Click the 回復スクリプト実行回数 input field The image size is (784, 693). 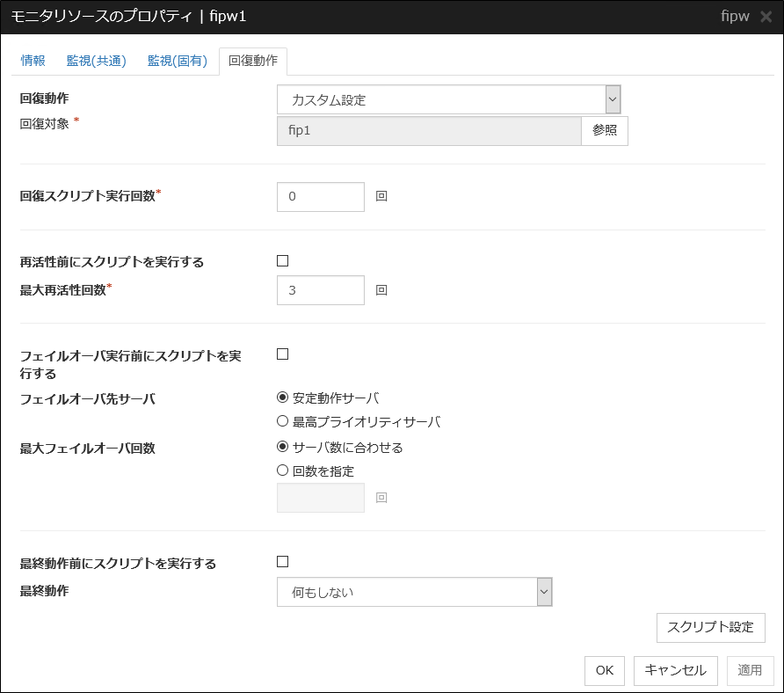coord(320,196)
